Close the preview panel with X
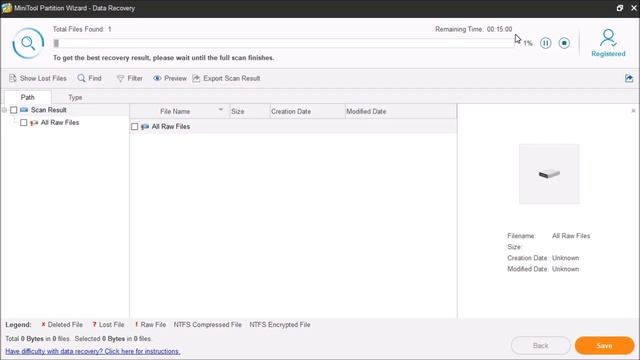The width and height of the screenshot is (640, 360). (633, 111)
